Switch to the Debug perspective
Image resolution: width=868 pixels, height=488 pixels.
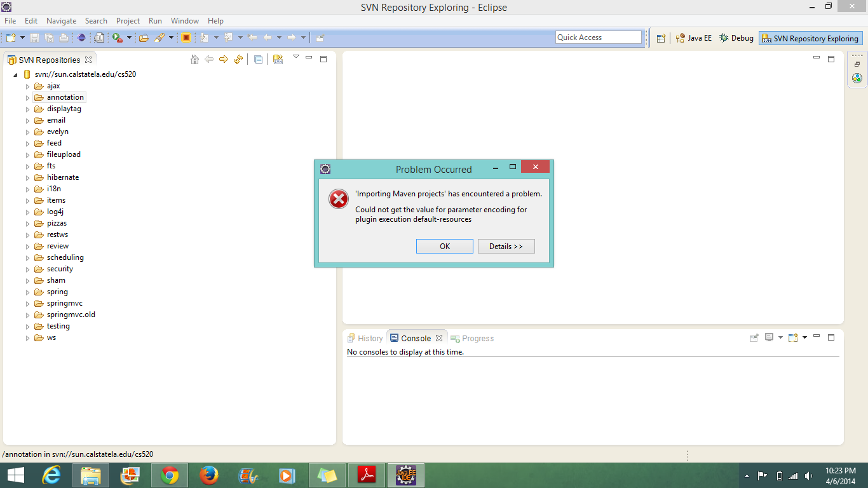pos(736,38)
